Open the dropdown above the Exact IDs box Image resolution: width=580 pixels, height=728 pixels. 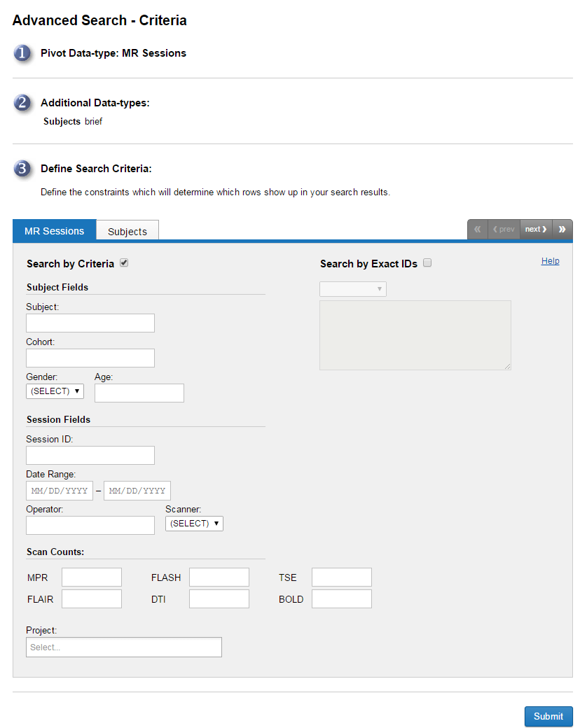pos(352,288)
